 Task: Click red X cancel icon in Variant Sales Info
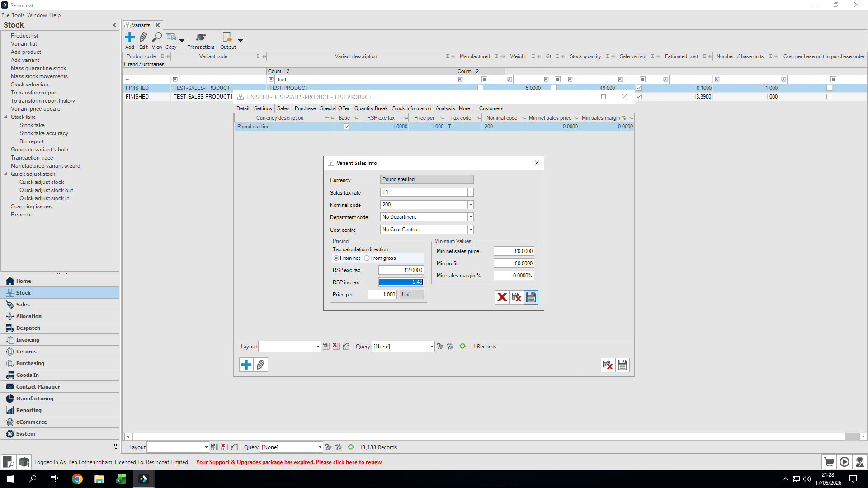click(502, 297)
